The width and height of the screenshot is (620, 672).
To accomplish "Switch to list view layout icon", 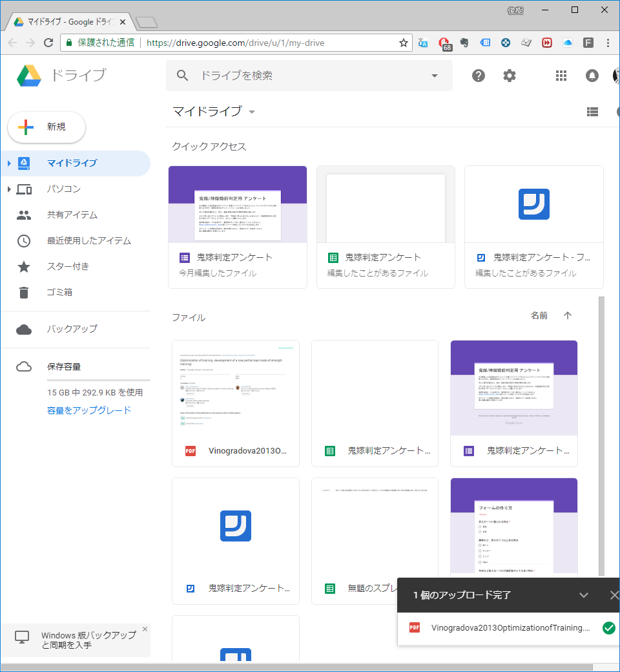I will [592, 112].
